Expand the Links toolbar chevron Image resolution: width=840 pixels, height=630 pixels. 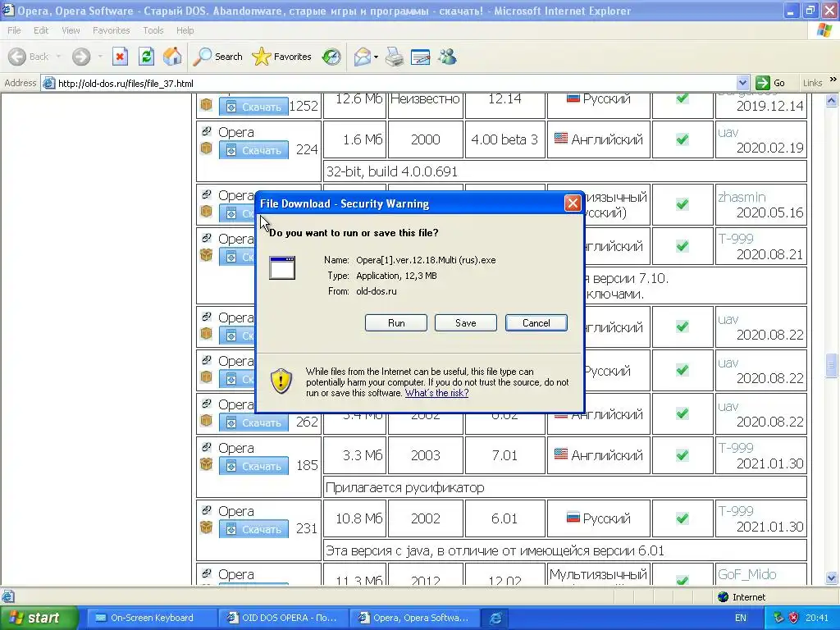click(833, 80)
